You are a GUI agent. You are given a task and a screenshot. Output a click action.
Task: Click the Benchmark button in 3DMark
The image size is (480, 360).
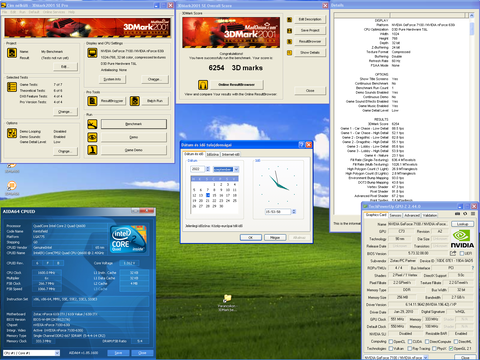coord(134,124)
